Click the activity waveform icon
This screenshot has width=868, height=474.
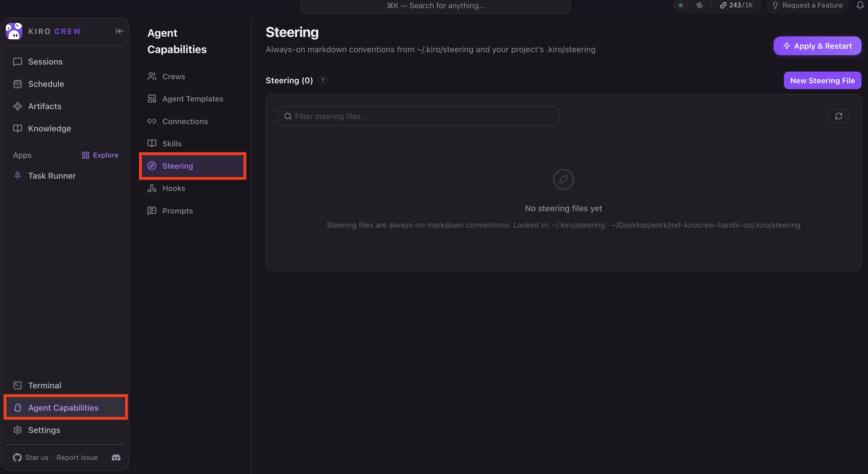coord(699,5)
